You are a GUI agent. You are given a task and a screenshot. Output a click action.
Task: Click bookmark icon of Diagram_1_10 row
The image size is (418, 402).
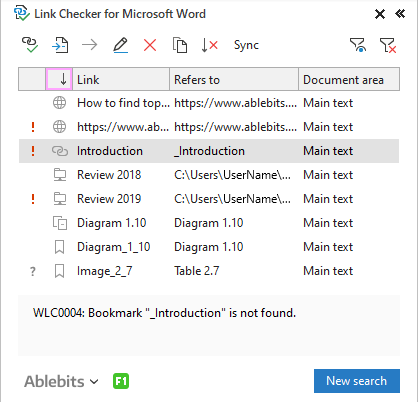[x=59, y=247]
